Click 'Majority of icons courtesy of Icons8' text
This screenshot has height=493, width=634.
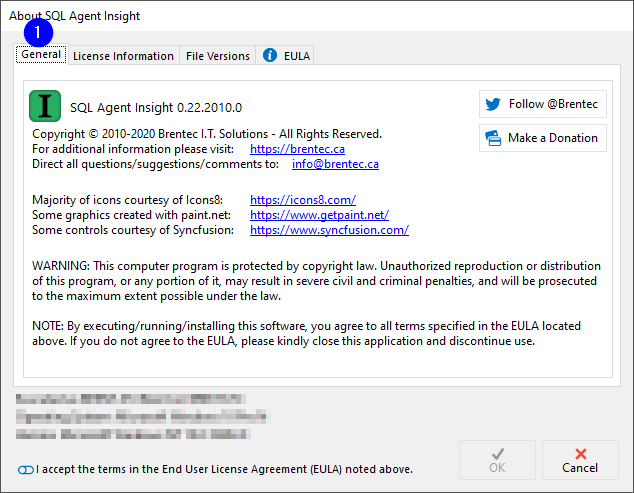[127, 200]
